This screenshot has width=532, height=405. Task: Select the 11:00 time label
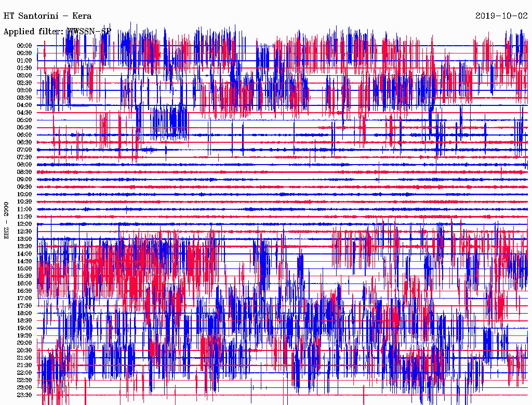point(24,209)
